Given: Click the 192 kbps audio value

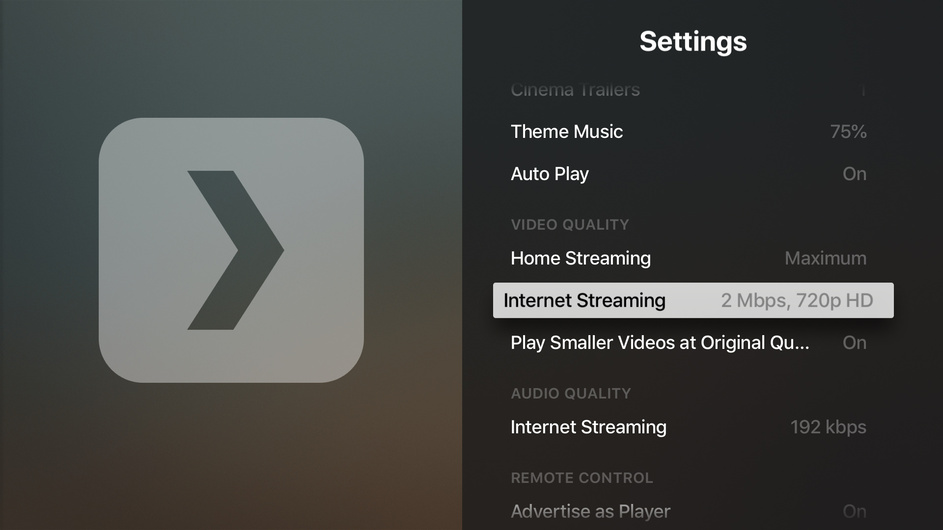Looking at the screenshot, I should (x=828, y=427).
